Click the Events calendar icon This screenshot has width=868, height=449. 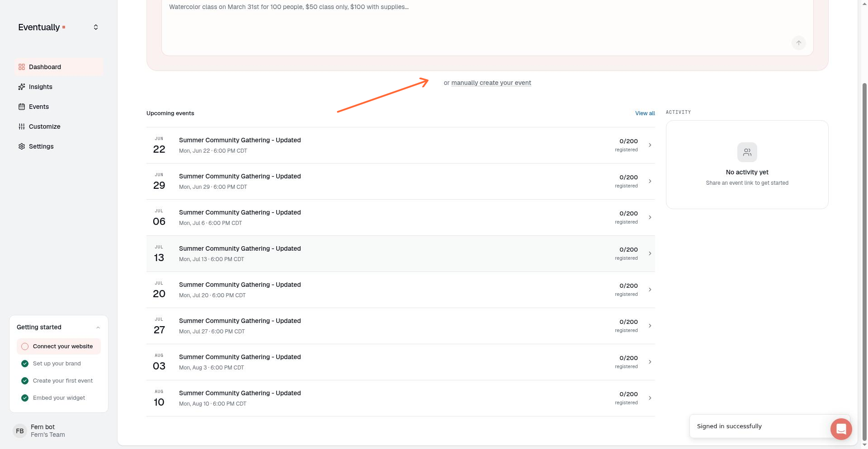(x=22, y=107)
